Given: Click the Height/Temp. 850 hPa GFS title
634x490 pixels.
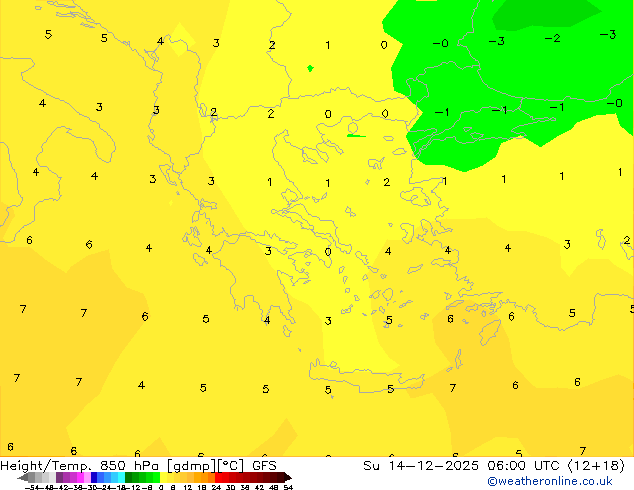Looking at the screenshot, I should click(x=138, y=466).
